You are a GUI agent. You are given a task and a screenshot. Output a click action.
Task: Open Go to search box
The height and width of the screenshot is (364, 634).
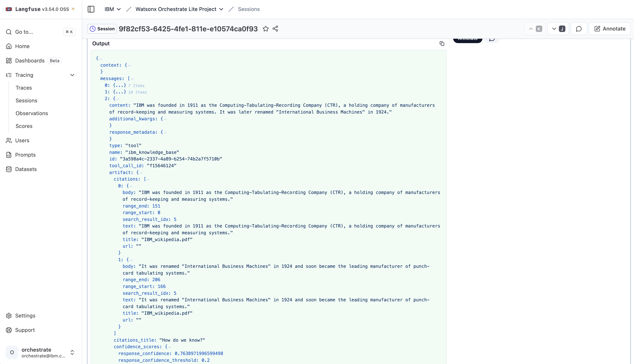tap(41, 32)
